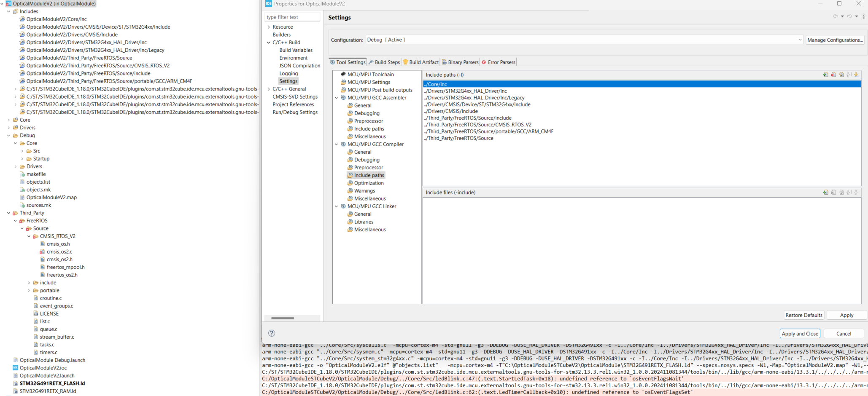Image resolution: width=868 pixels, height=396 pixels.
Task: Click the Apply and Close button
Action: [800, 334]
